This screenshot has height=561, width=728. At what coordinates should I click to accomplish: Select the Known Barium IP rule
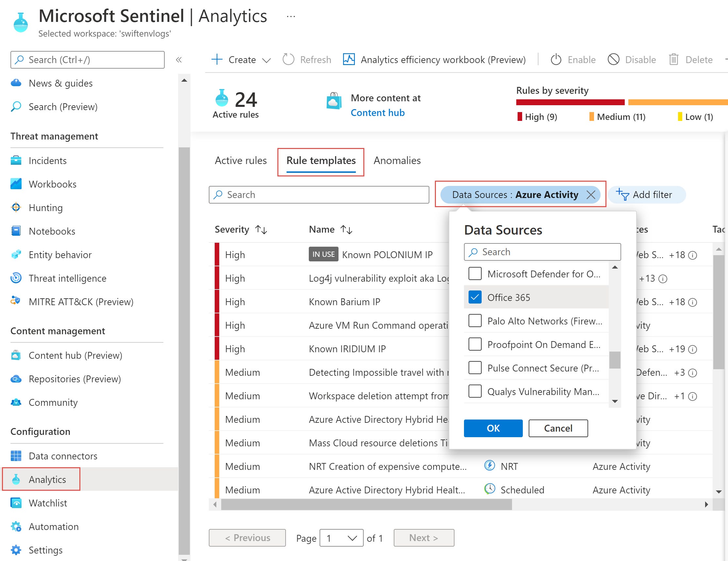[x=344, y=302]
